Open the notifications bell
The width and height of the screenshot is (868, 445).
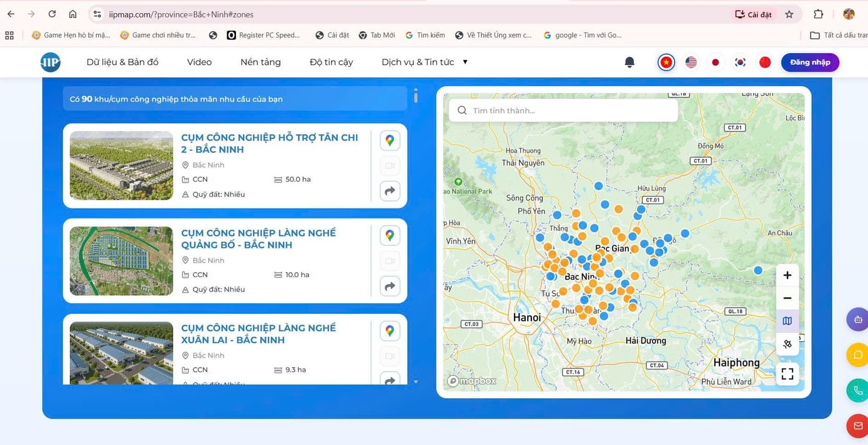[x=629, y=62]
